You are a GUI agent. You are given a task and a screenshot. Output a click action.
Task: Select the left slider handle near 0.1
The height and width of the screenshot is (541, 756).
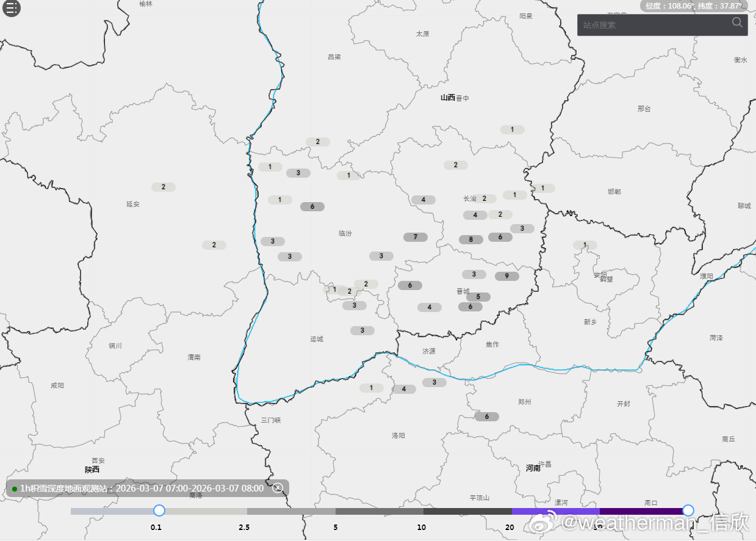tap(159, 510)
